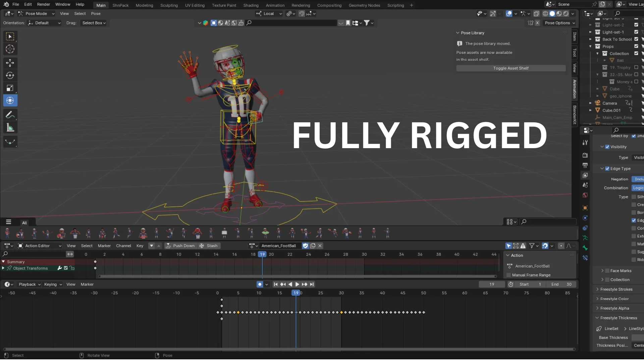The image size is (644, 362).
Task: Push Down the American_FootBall action
Action: (180, 246)
